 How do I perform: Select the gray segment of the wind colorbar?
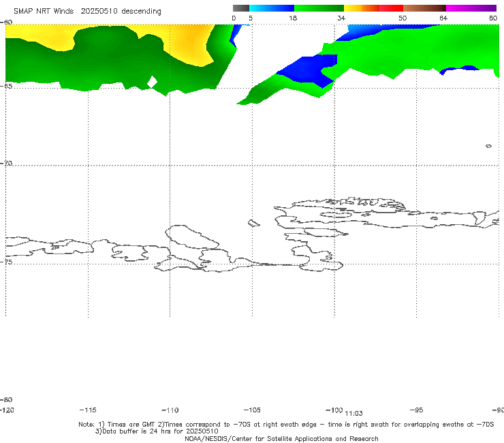(x=241, y=8)
